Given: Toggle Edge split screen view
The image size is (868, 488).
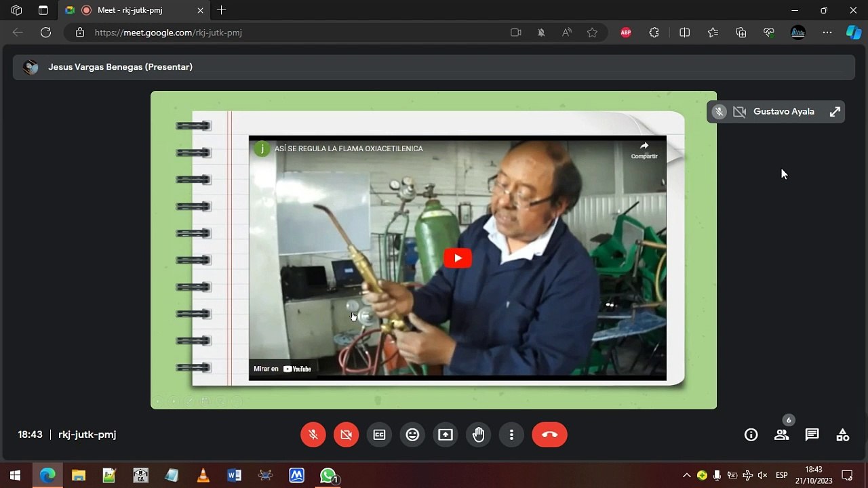Looking at the screenshot, I should (685, 33).
